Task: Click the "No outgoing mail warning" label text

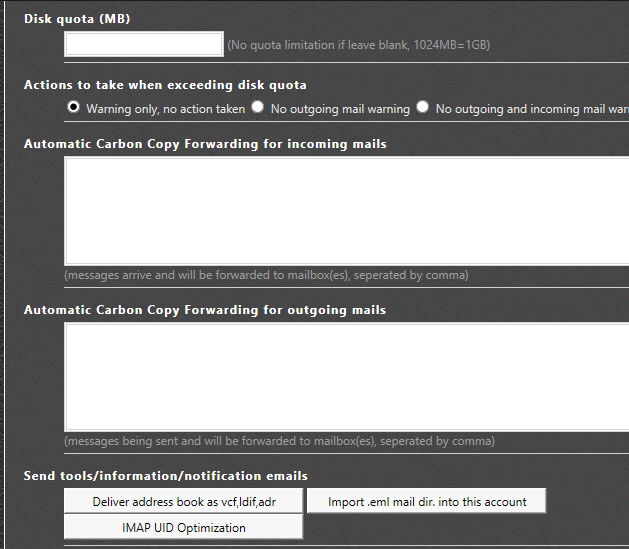Action: pyautogui.click(x=340, y=109)
